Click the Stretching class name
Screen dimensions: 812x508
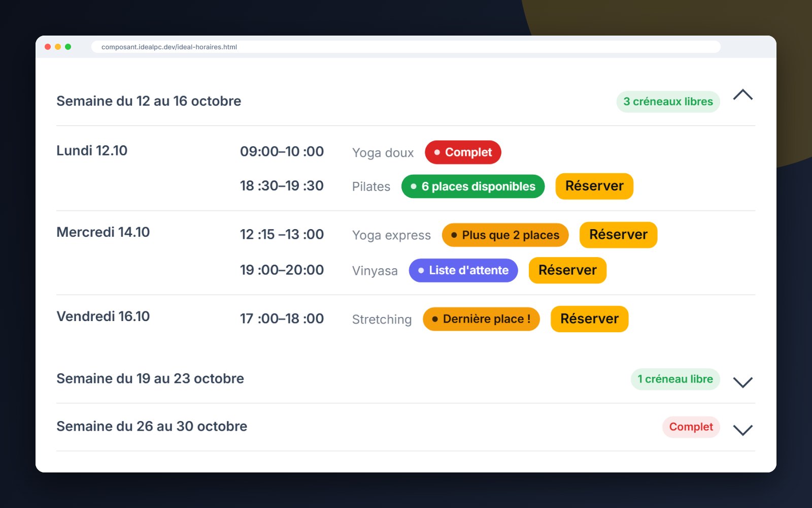point(382,320)
